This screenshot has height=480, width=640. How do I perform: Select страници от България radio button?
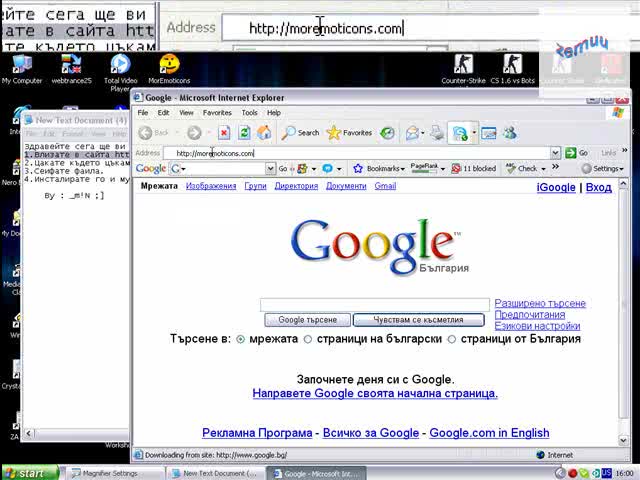coord(452,339)
